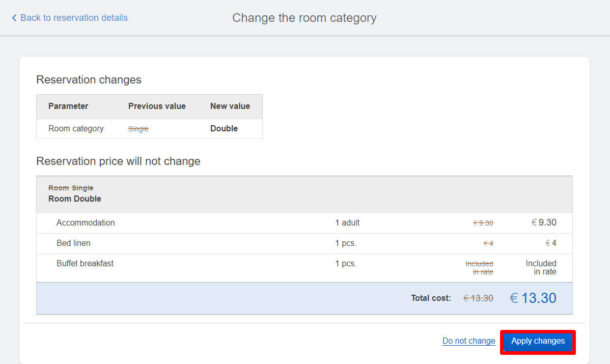Click the struck-through 'Room Single' label
This screenshot has width=610, height=364.
click(71, 188)
